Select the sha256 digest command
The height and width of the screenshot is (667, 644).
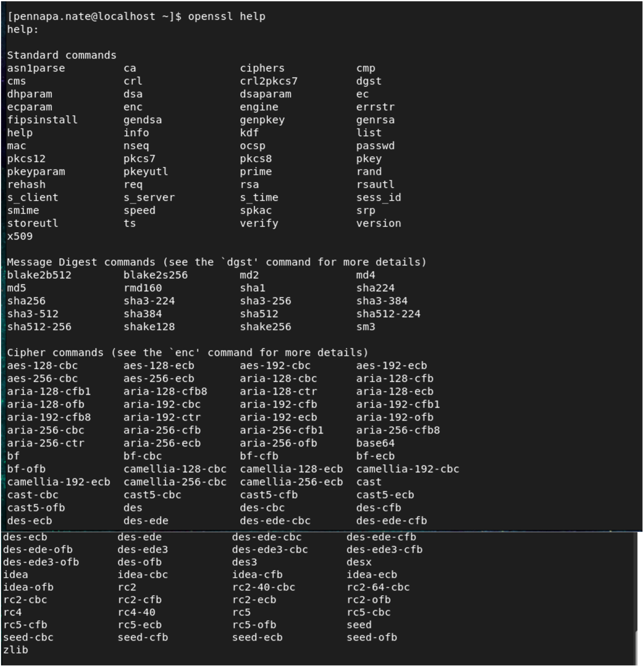click(x=27, y=301)
